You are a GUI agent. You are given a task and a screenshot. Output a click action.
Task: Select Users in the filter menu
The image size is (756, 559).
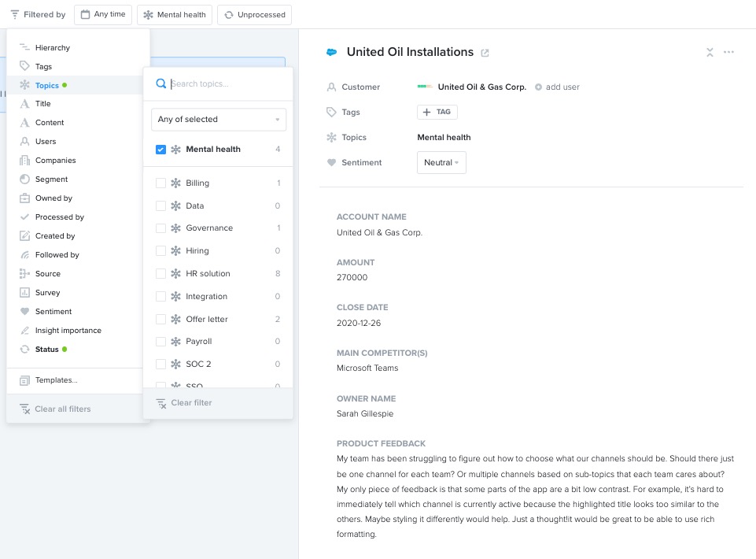(75, 142)
